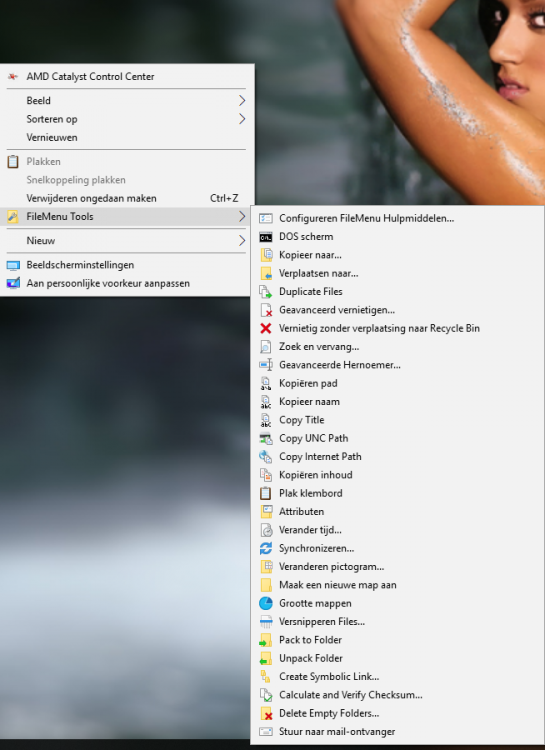Click the AMD Catalyst Control Center icon
Screen dimensions: 545x750
tap(13, 77)
